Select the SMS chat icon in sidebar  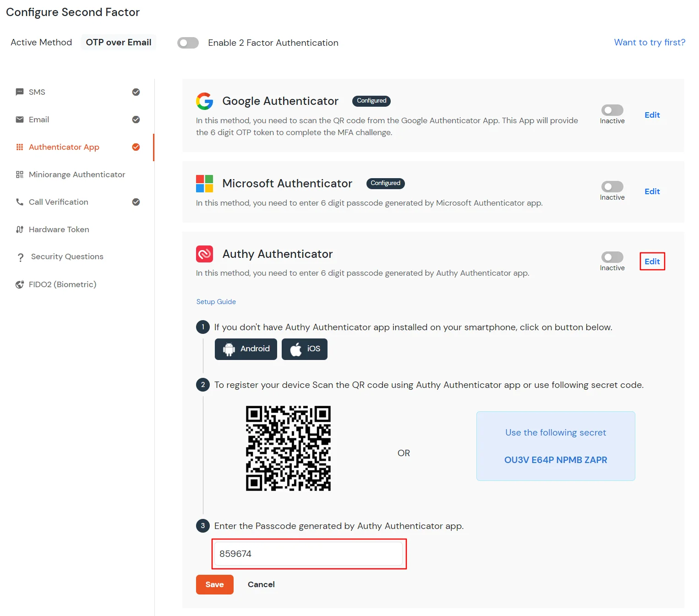tap(19, 92)
